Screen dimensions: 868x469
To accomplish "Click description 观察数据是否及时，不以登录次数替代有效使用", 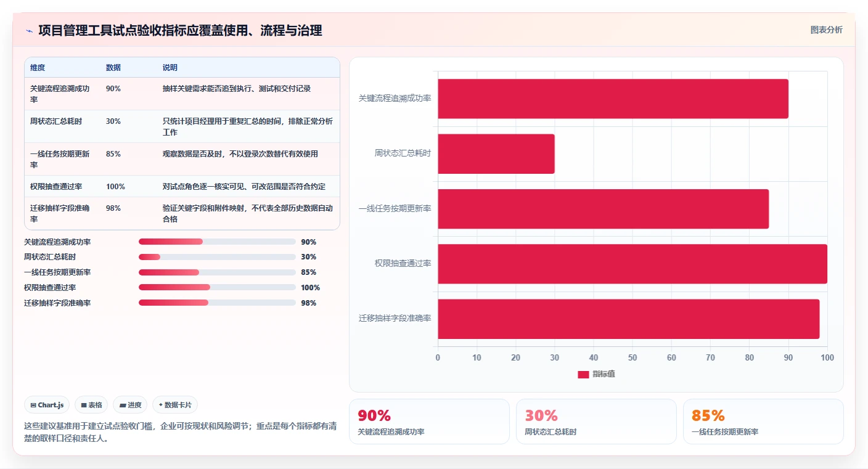I will (x=240, y=154).
